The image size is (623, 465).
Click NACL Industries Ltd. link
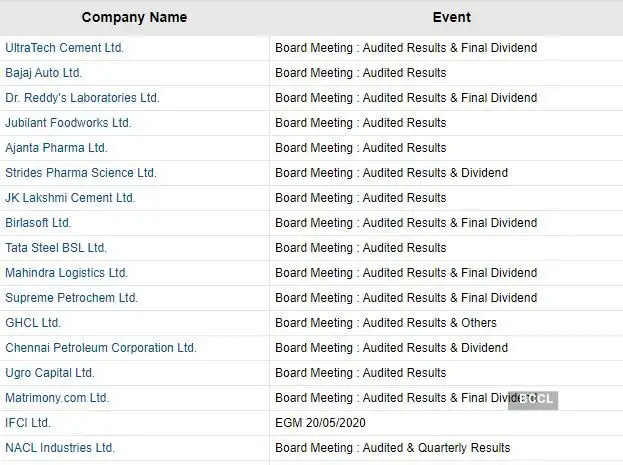[60, 448]
